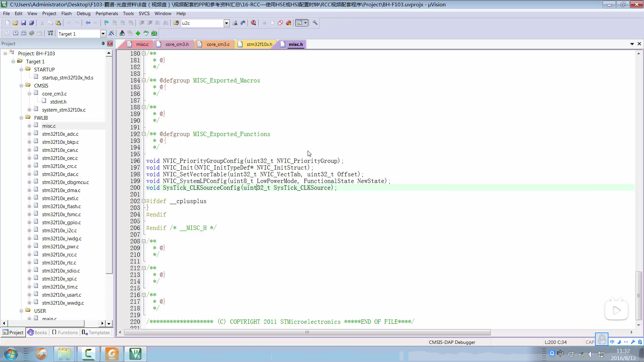Insert a bookmark with flag icon
This screenshot has width=644, height=362.
point(106,23)
